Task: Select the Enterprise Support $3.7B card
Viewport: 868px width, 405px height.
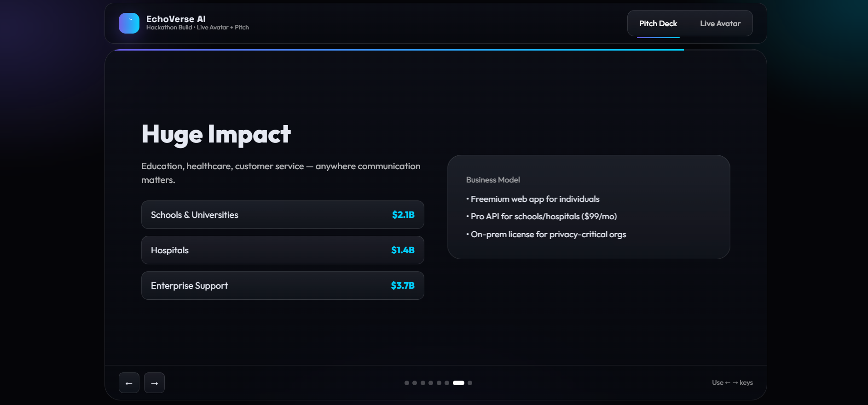Action: pyautogui.click(x=283, y=285)
